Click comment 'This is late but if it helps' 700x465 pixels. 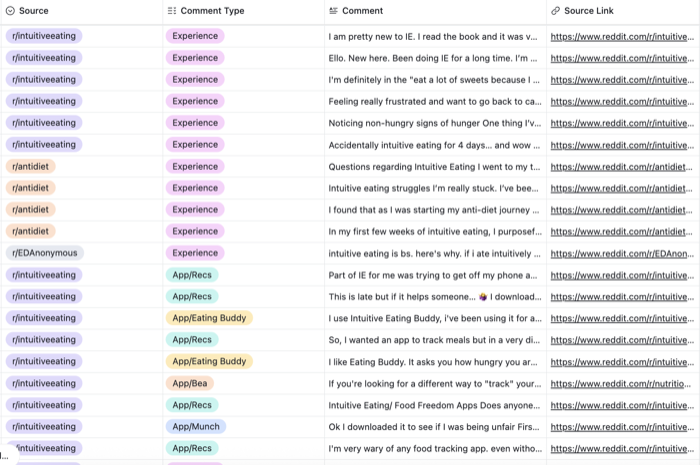pyautogui.click(x=435, y=297)
